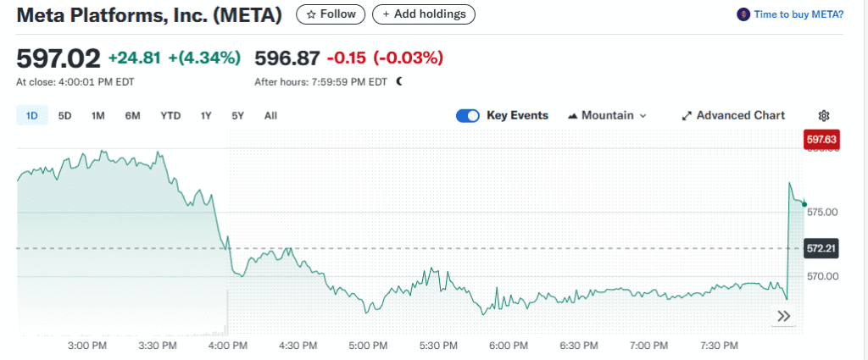Click the double-arrow chart scroll button

[784, 316]
